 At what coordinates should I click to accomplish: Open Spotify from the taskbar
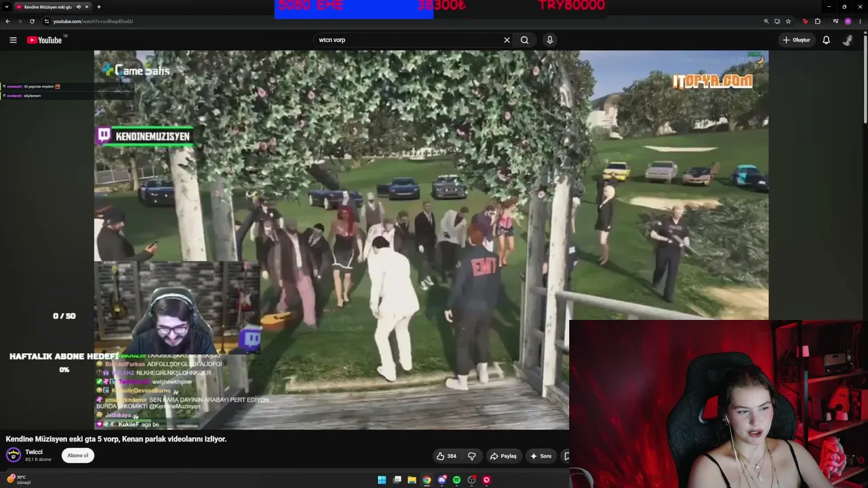click(x=456, y=480)
